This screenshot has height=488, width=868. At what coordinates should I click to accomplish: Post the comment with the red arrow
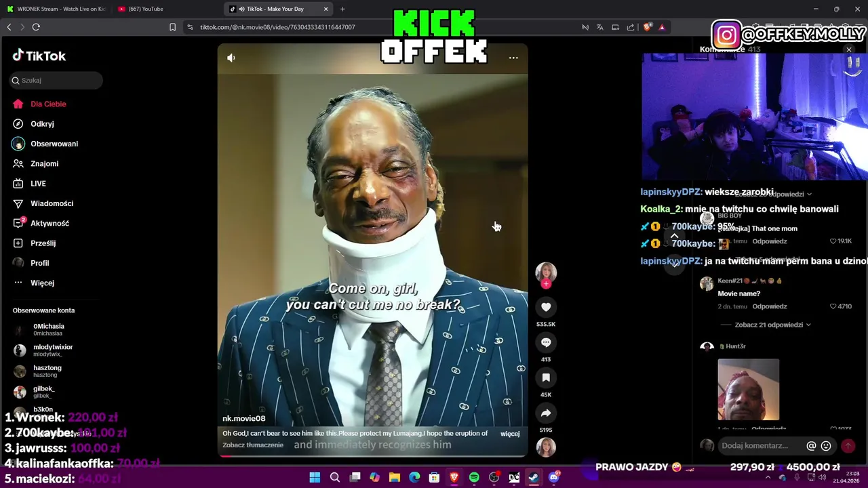pyautogui.click(x=848, y=446)
